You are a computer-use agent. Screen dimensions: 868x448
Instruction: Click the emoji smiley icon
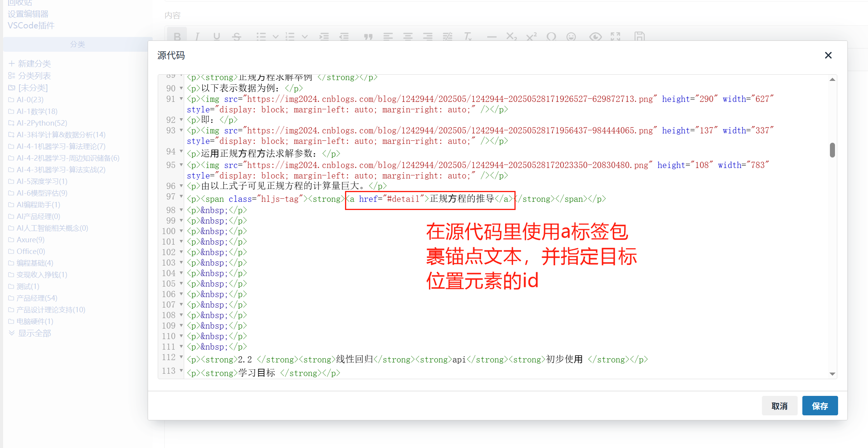[571, 37]
